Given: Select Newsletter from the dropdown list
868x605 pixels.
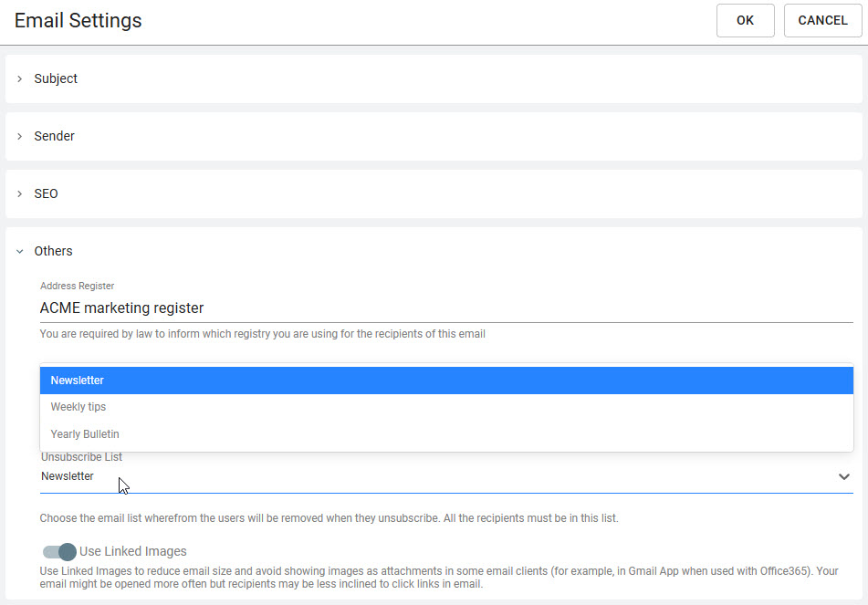Looking at the screenshot, I should tap(446, 381).
